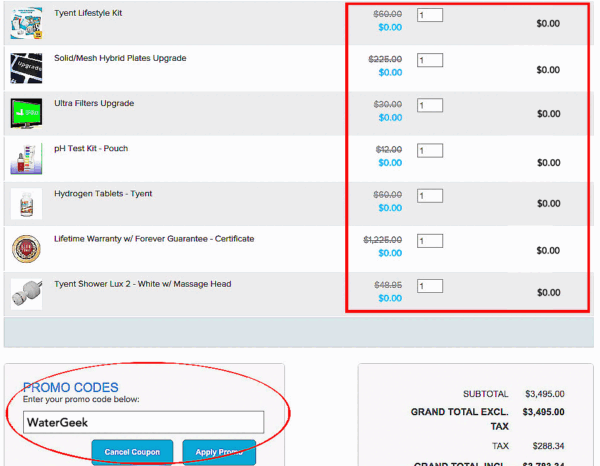Select the bold grand total excl. tax $3,495.00

click(x=543, y=412)
